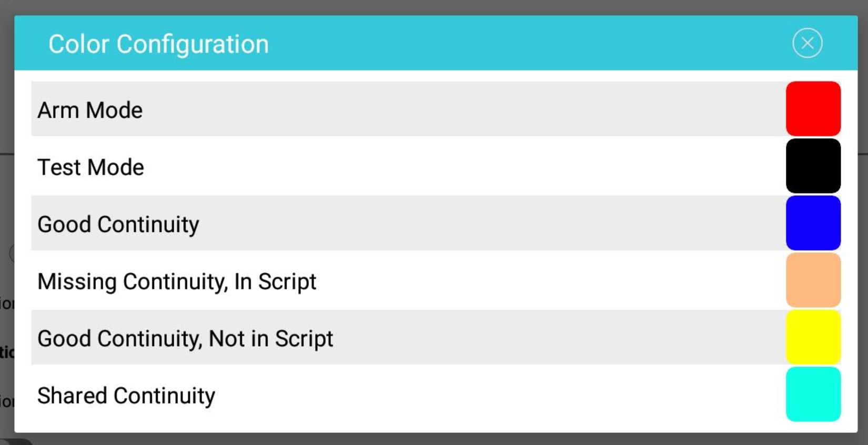Edit the cyan Shared Continuity swatch
This screenshot has width=868, height=445.
pyautogui.click(x=813, y=395)
